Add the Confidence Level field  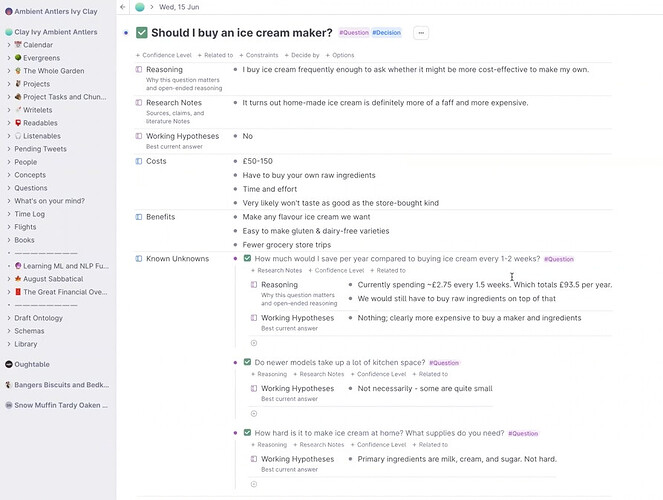point(164,55)
